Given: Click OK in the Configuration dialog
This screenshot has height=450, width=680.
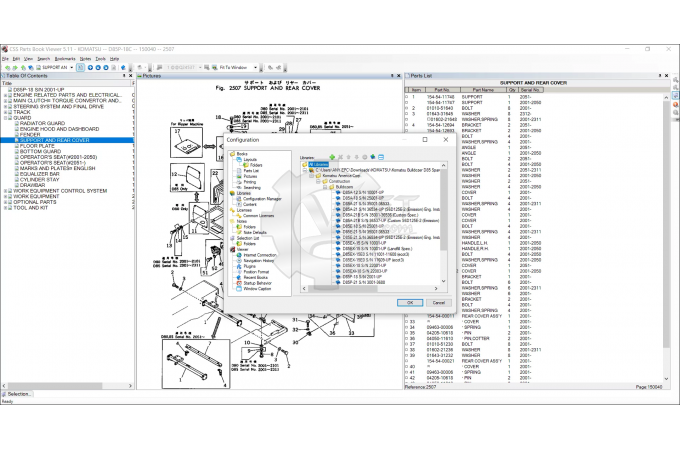Looking at the screenshot, I should 410,303.
